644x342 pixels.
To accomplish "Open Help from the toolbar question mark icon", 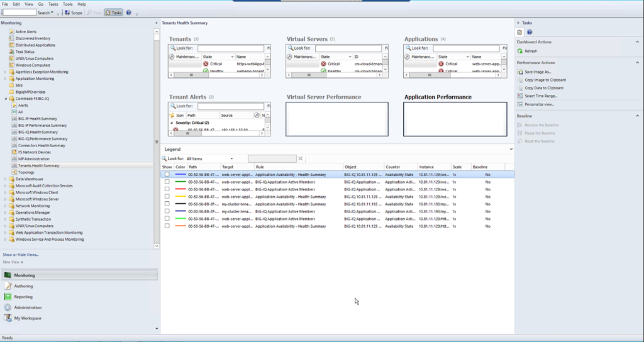I will click(x=128, y=13).
